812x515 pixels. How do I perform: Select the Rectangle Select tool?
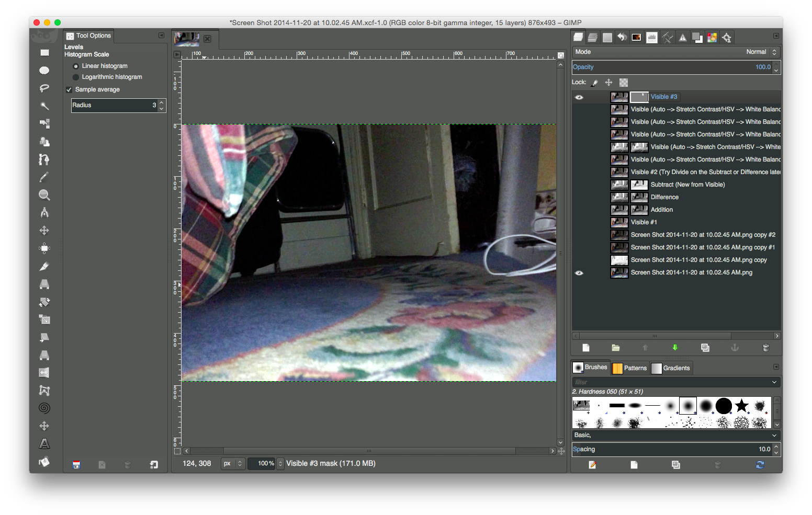(44, 52)
